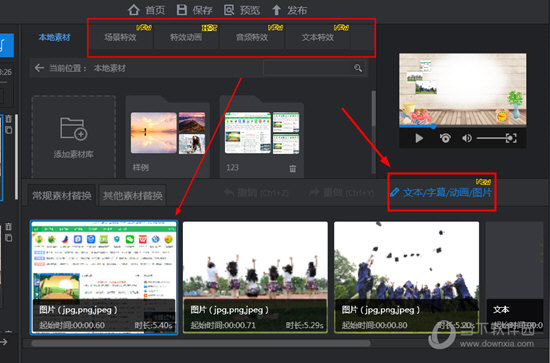
Task: Delete the 123 folder via trash icon
Action: tap(293, 169)
